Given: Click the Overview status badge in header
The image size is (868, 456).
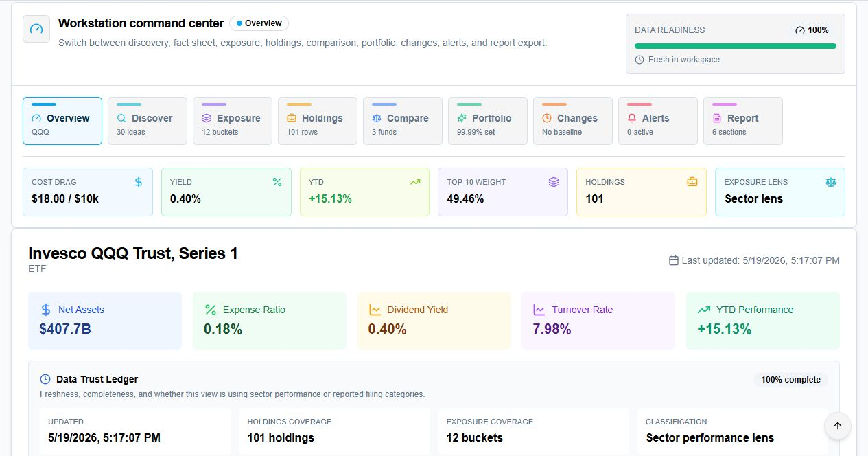Looking at the screenshot, I should coord(259,23).
